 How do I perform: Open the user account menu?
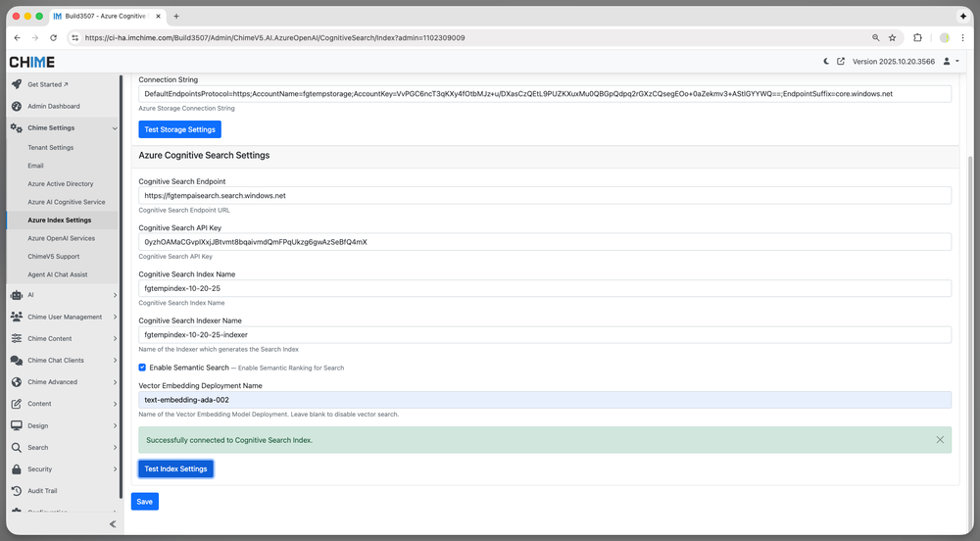click(951, 61)
